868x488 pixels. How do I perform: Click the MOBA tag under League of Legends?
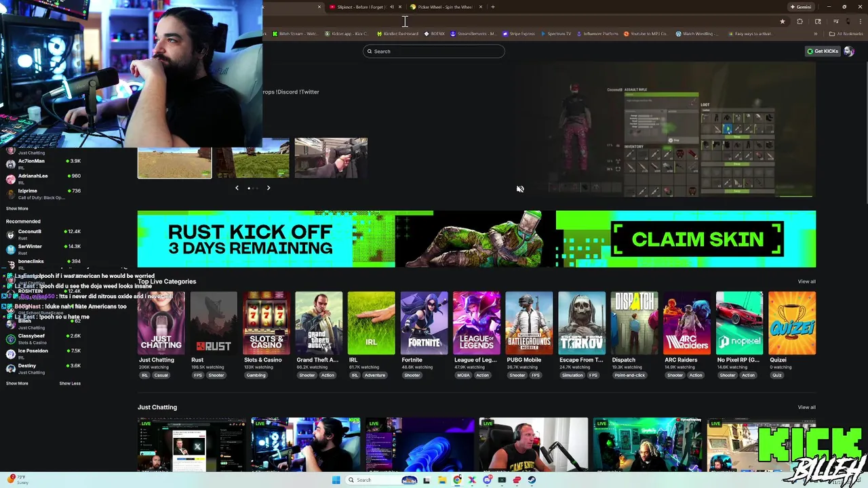click(463, 375)
